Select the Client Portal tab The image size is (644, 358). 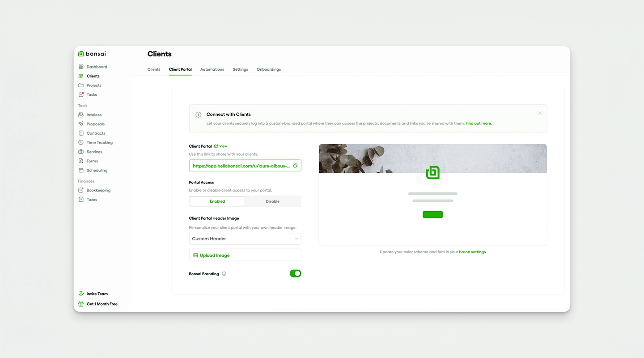pos(180,69)
